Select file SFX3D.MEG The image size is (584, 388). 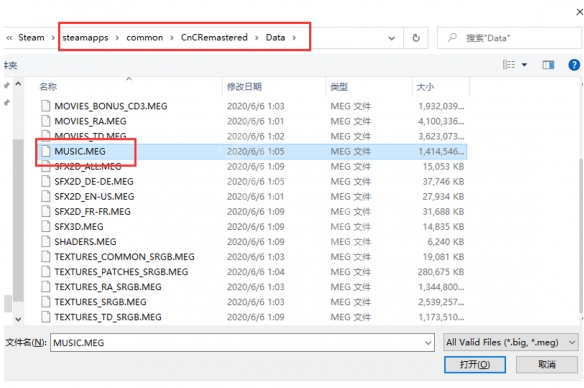79,226
